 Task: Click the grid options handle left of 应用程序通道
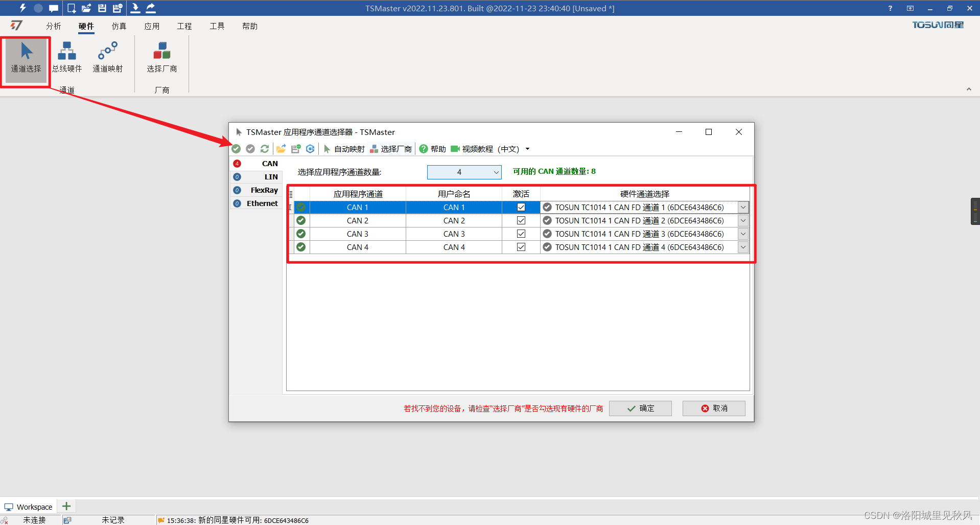(291, 194)
